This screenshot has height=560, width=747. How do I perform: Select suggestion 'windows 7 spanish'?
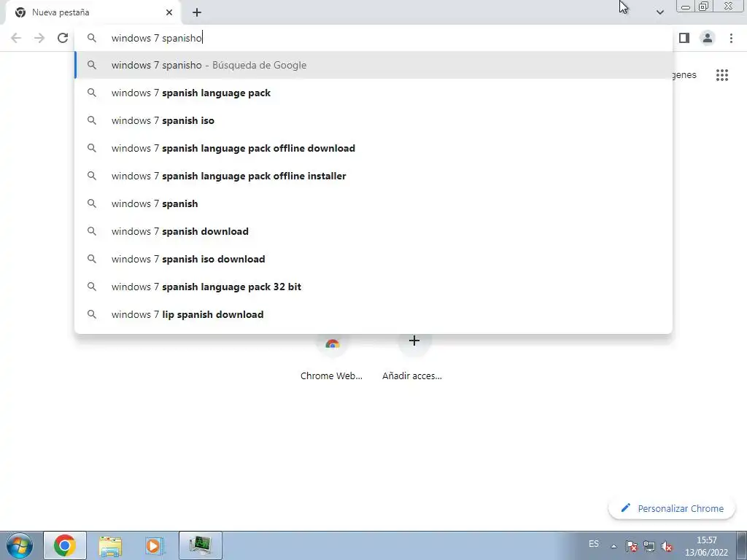373,203
